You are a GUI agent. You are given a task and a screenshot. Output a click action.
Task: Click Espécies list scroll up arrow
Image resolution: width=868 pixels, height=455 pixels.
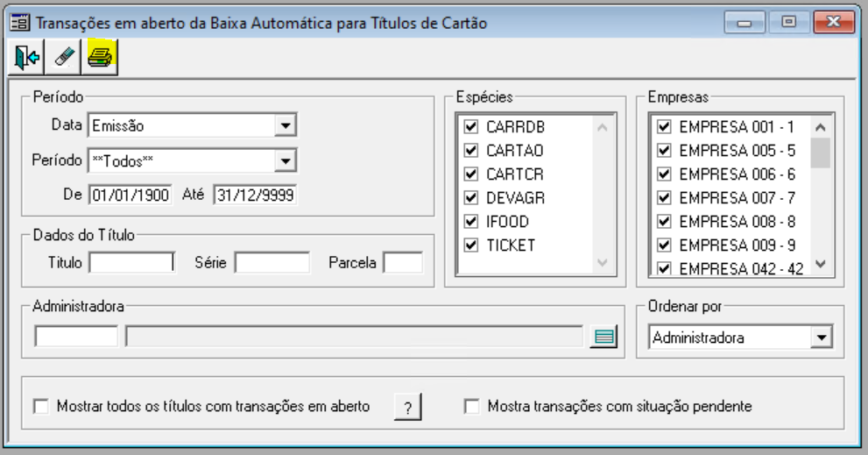coord(603,127)
